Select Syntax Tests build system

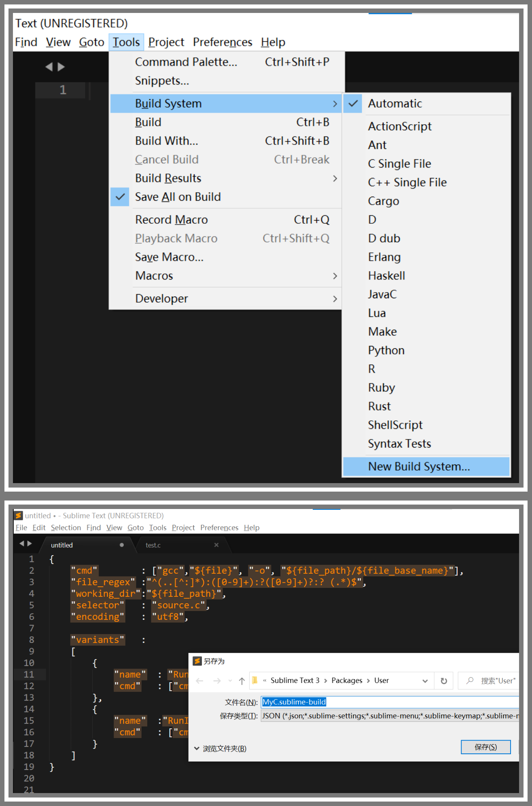(x=426, y=444)
